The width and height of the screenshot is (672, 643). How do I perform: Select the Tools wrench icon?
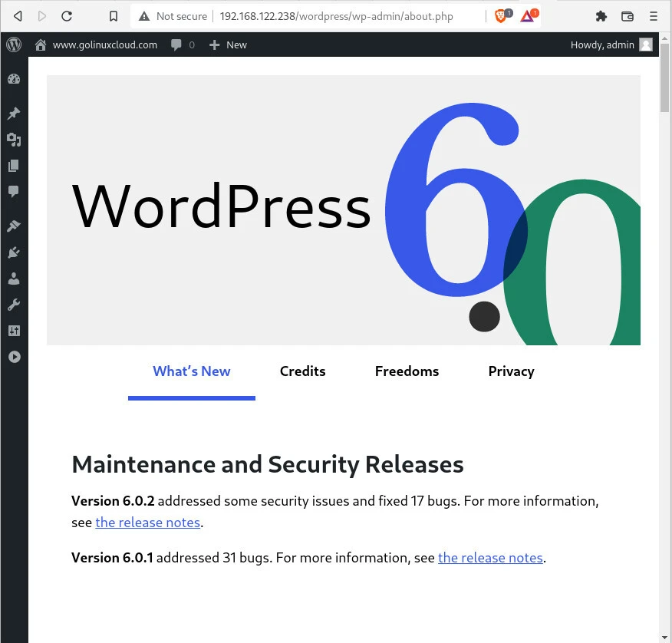coord(14,305)
